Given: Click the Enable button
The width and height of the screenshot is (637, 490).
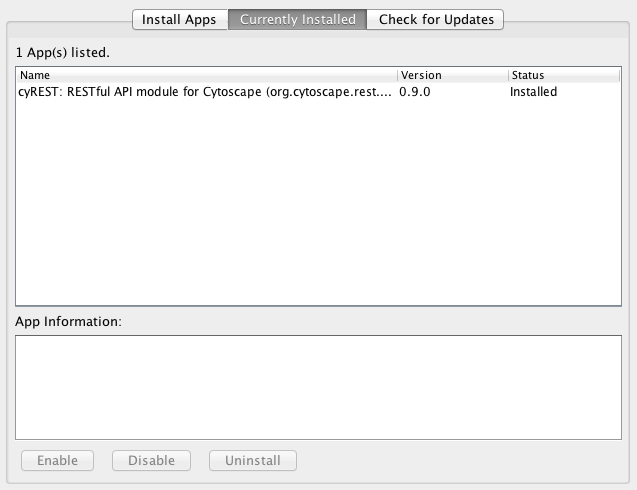Looking at the screenshot, I should point(57,460).
